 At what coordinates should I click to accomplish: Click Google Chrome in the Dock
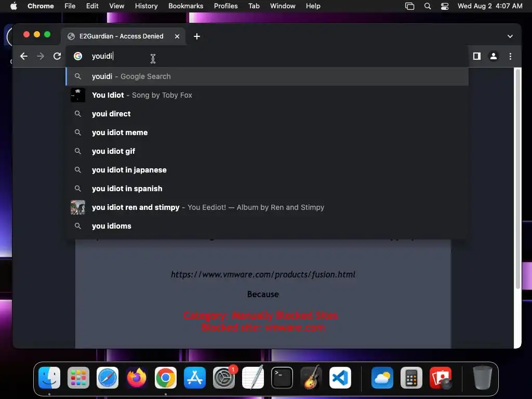coord(166,378)
